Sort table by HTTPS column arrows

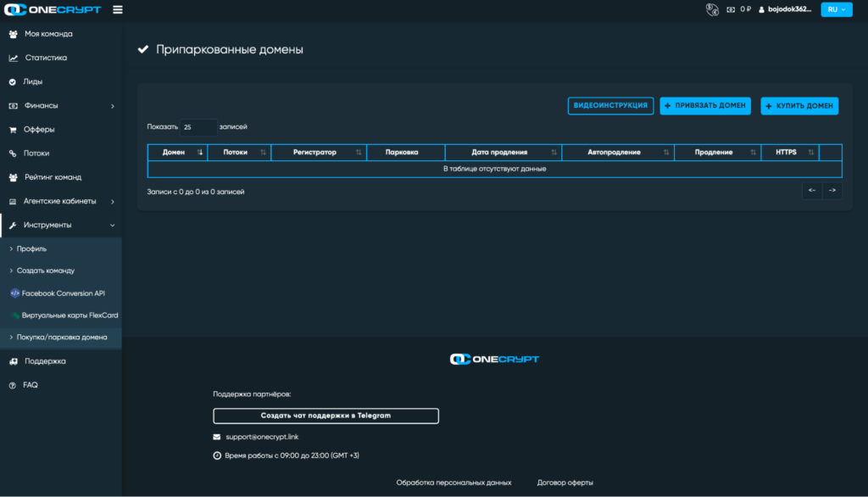811,153
